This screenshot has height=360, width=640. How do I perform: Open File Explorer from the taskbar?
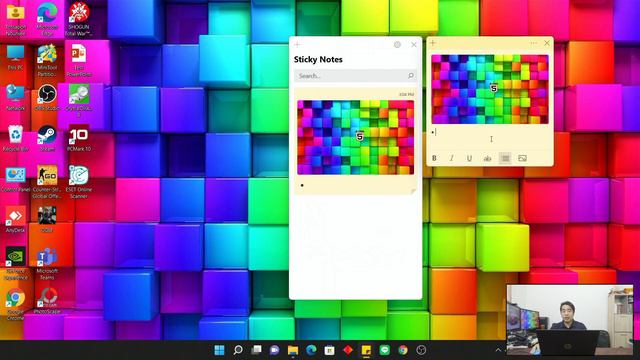click(x=293, y=350)
